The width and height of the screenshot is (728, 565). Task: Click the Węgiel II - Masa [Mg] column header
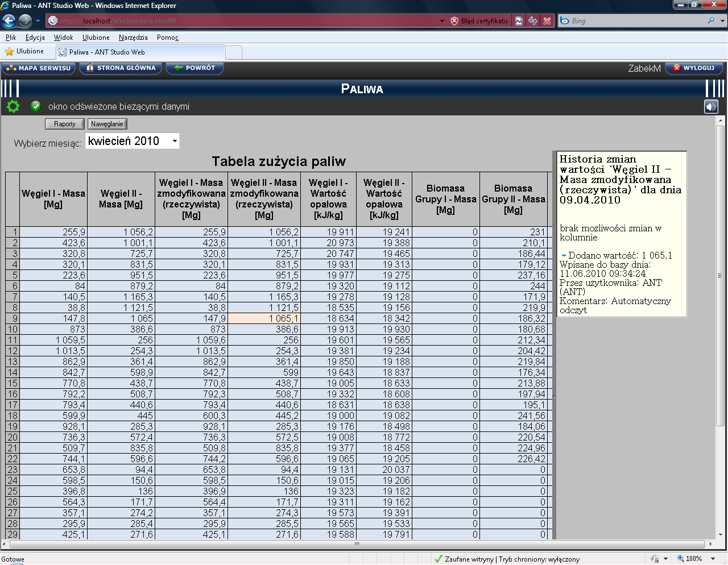click(121, 199)
